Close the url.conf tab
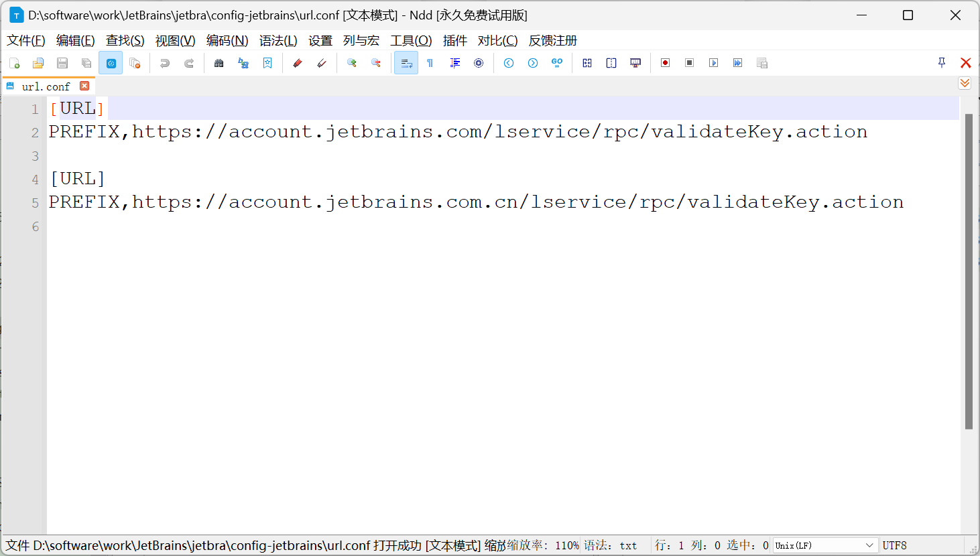980x556 pixels. point(84,86)
